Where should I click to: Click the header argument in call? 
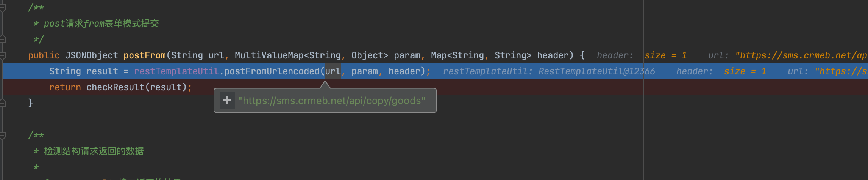tap(404, 71)
